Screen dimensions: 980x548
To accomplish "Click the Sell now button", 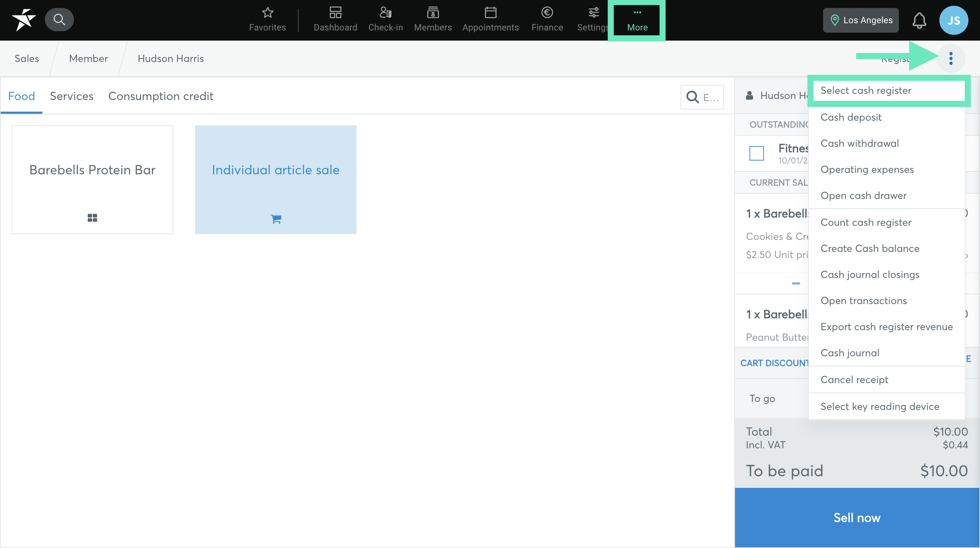I will [x=857, y=518].
